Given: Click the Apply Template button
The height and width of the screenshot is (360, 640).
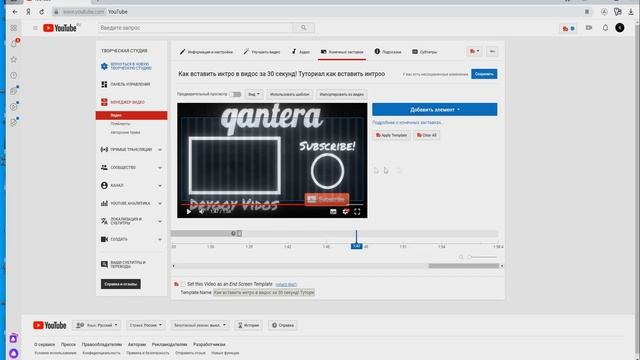Looking at the screenshot, I should point(391,135).
